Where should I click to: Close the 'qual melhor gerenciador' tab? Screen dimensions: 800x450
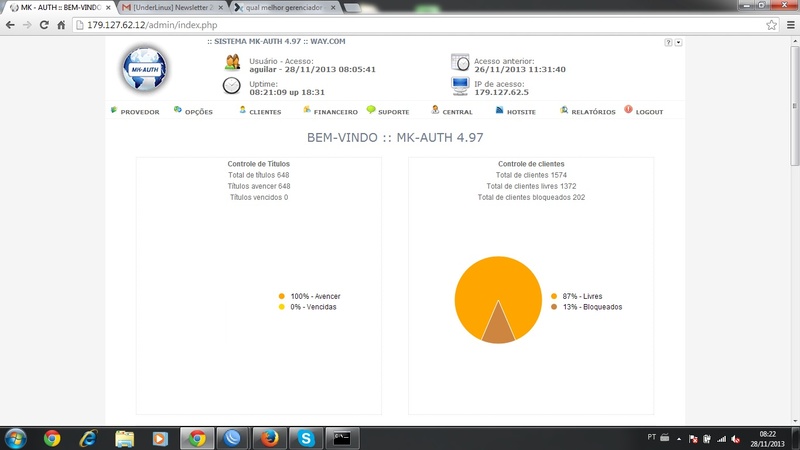333,8
